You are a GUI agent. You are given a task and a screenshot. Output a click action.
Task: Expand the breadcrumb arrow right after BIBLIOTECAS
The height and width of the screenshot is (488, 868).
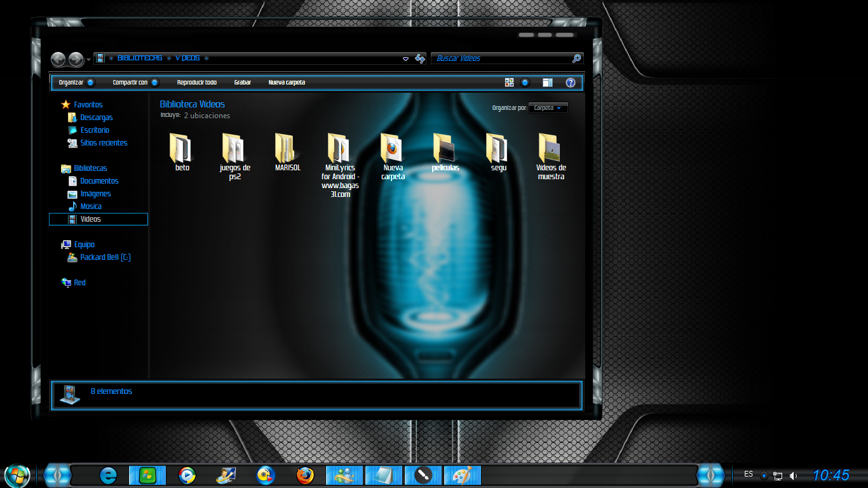click(x=169, y=58)
